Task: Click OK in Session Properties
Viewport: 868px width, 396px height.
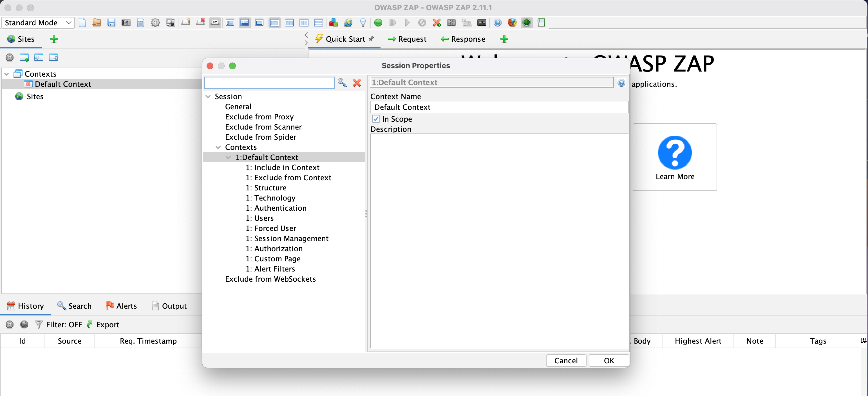Action: 609,360
